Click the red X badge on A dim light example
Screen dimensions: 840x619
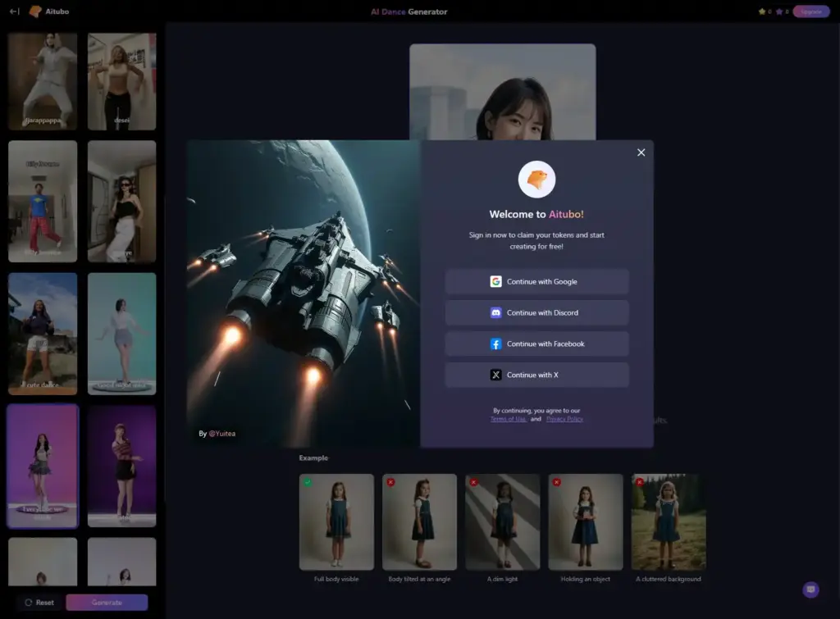pyautogui.click(x=473, y=482)
